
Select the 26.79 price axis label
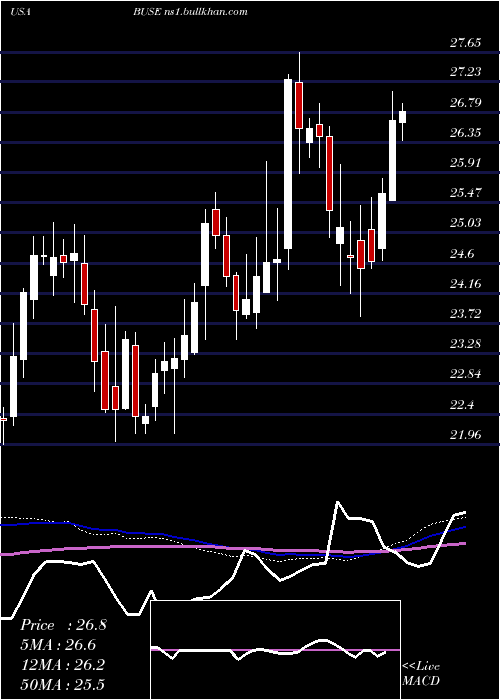[466, 103]
